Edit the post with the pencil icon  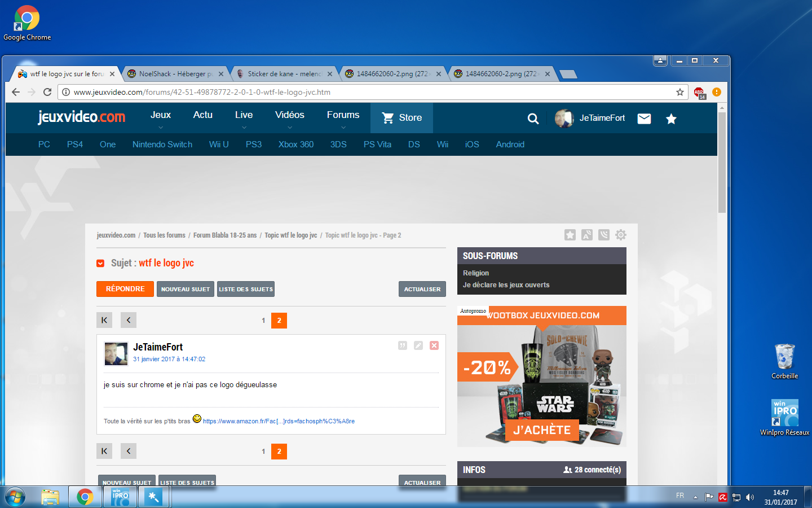coord(418,345)
